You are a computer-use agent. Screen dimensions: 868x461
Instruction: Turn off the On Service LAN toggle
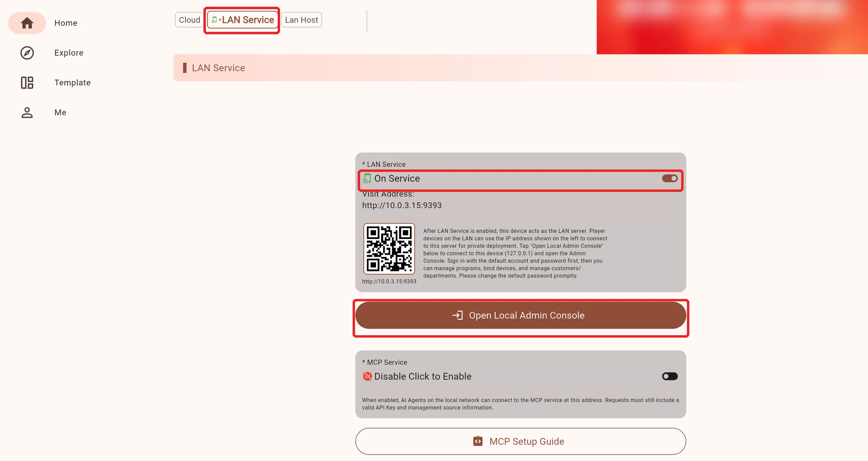pos(670,179)
